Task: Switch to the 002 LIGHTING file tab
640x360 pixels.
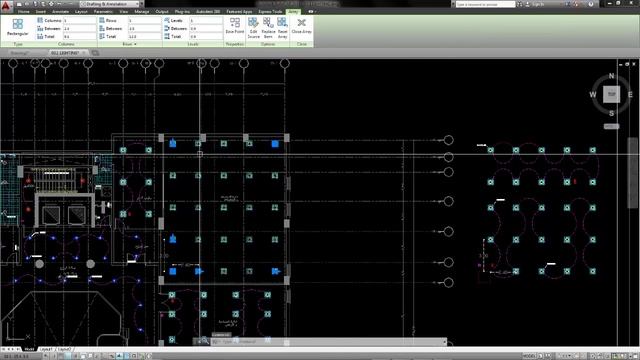Action: [64, 53]
